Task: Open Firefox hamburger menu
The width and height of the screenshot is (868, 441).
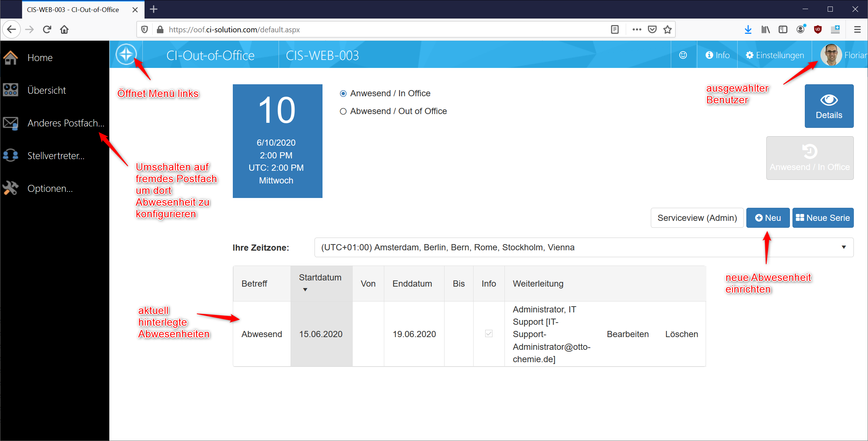Action: [x=857, y=29]
